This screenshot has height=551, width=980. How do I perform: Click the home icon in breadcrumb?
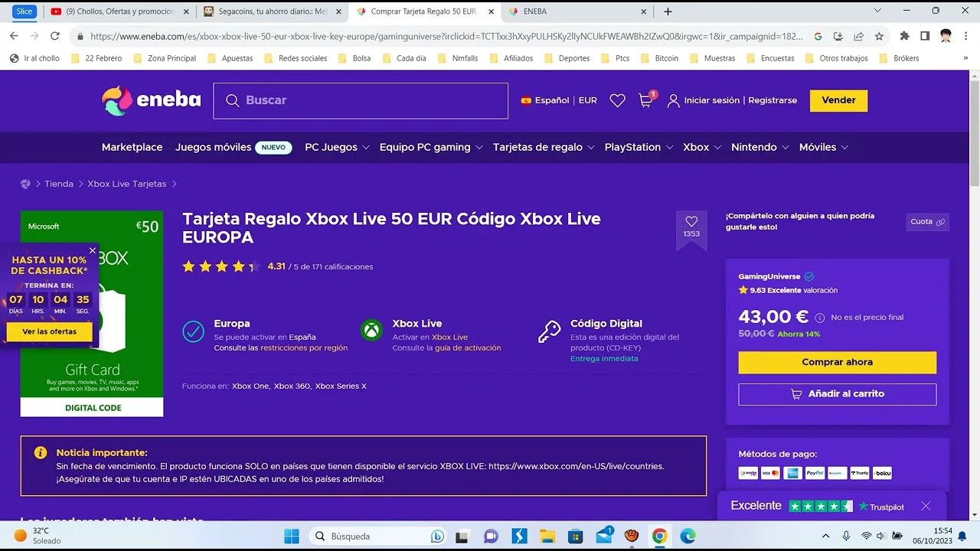[25, 184]
